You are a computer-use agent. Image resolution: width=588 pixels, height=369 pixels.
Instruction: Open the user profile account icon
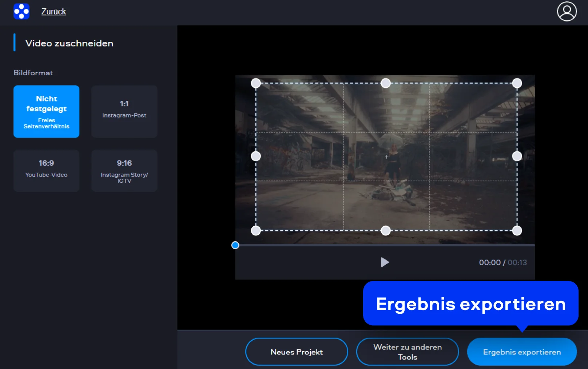click(x=567, y=12)
